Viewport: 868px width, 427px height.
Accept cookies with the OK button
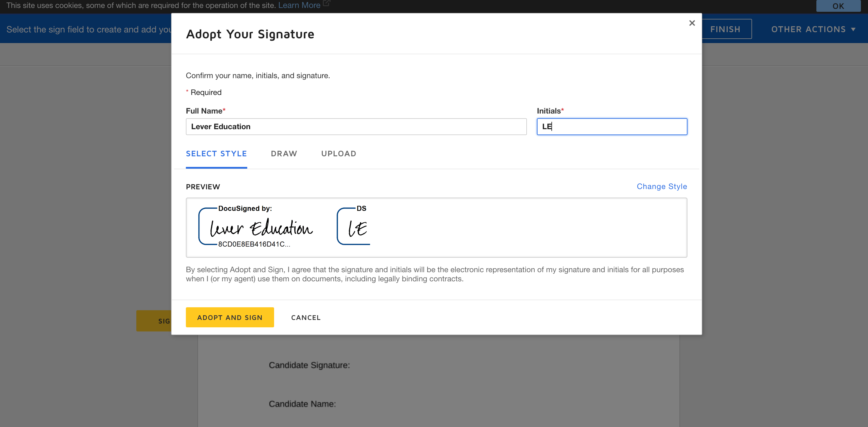click(838, 6)
